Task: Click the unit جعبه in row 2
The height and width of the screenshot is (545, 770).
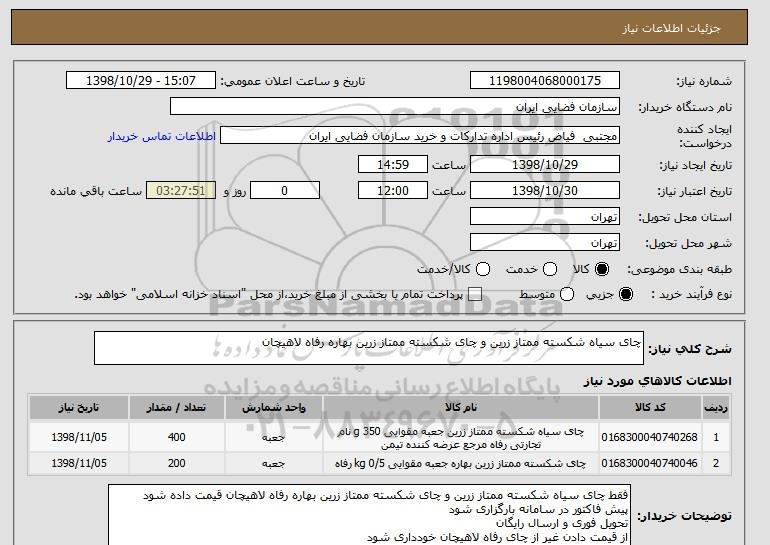Action: pyautogui.click(x=274, y=463)
